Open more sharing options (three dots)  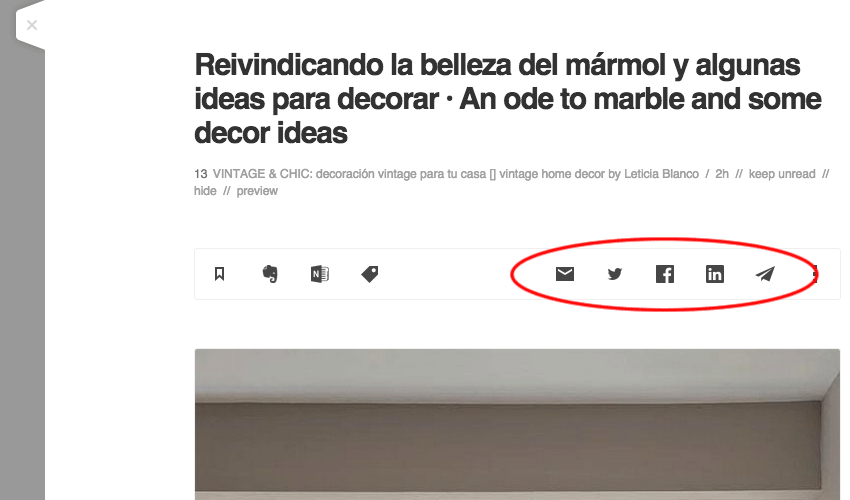click(815, 274)
